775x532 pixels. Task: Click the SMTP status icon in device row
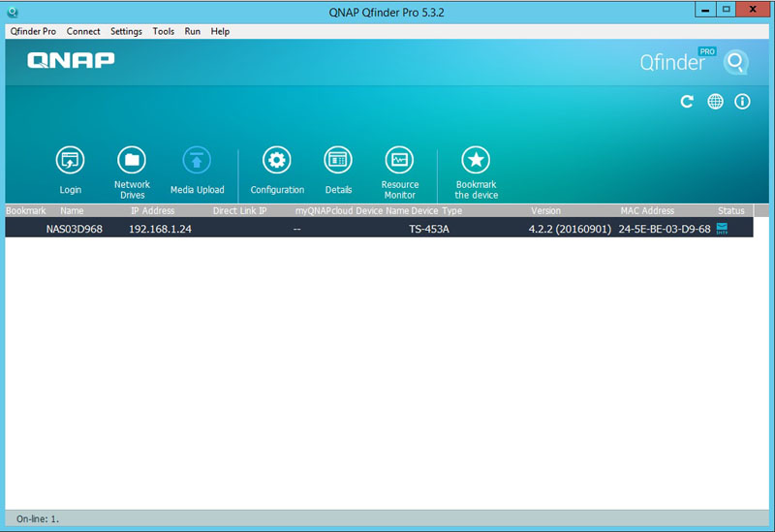pos(722,229)
